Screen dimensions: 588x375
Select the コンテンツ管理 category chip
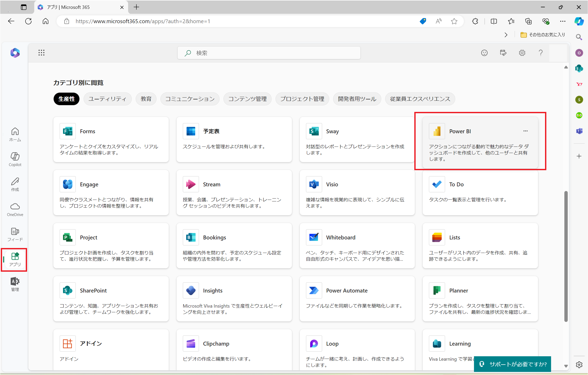(247, 99)
